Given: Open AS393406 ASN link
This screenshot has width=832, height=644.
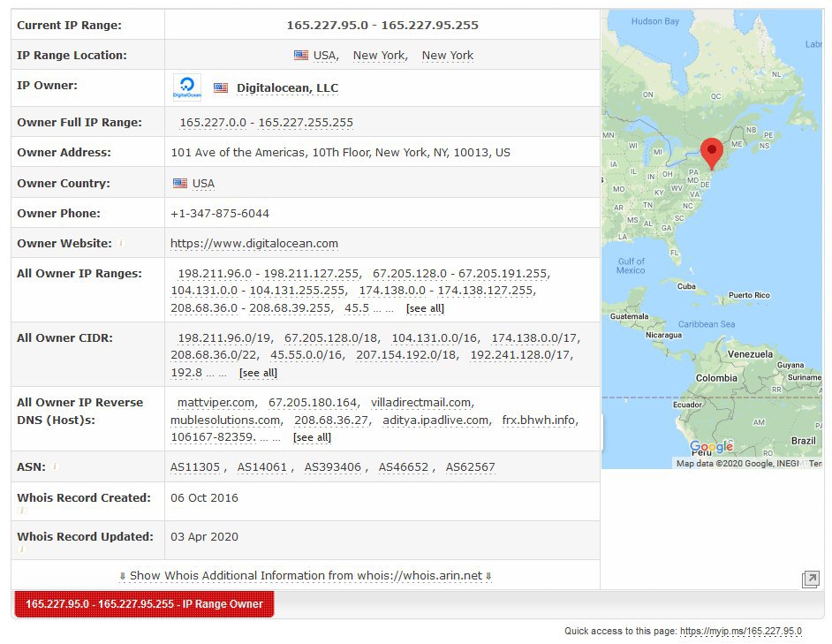Looking at the screenshot, I should click(333, 467).
